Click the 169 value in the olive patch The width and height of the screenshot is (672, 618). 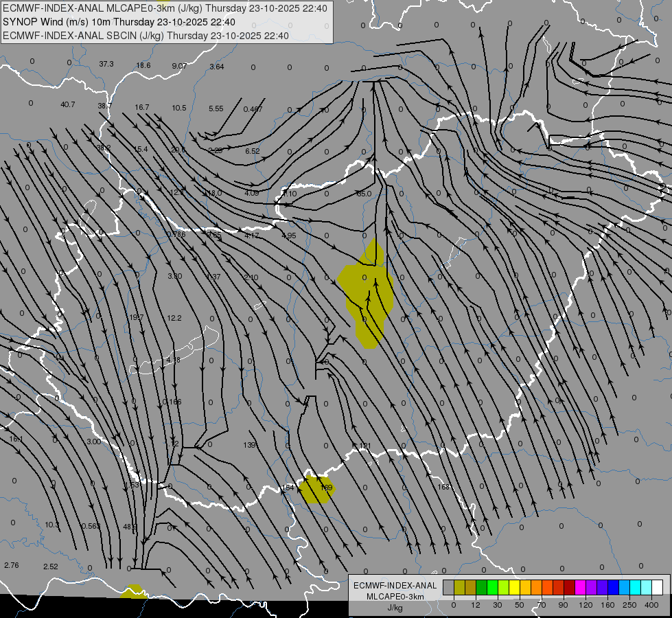[326, 488]
